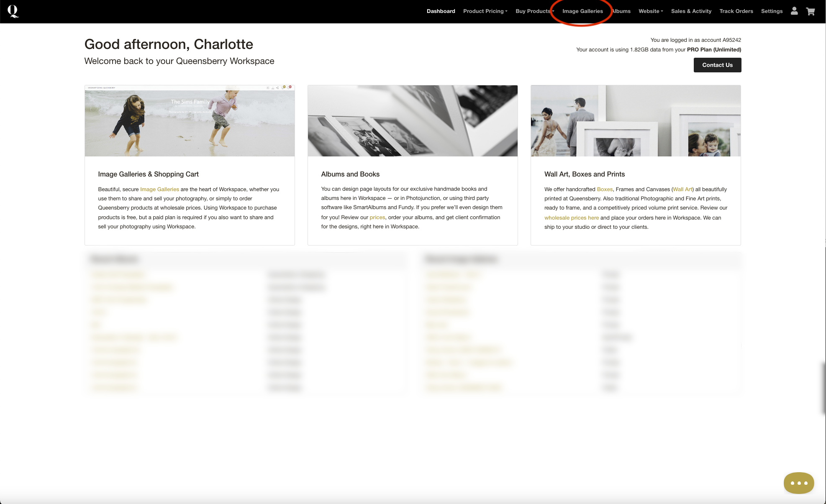Click the Queensberry Q logo
The image size is (826, 504).
point(13,11)
